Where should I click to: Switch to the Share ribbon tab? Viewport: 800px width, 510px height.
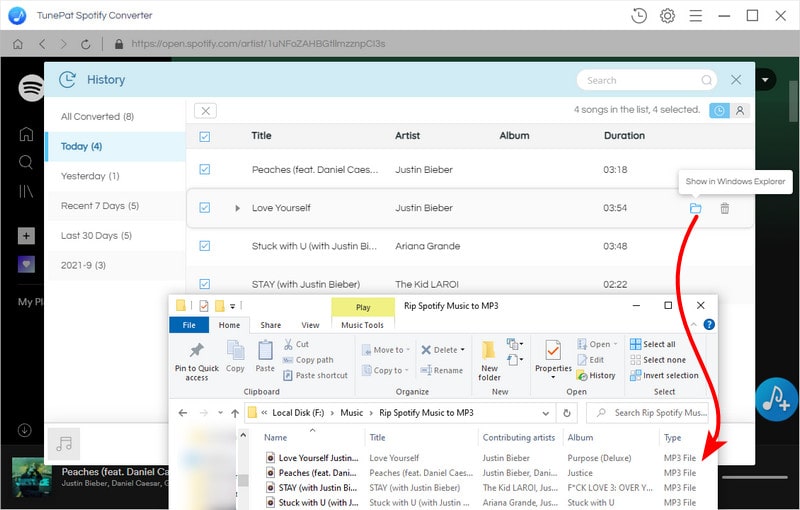pos(271,325)
